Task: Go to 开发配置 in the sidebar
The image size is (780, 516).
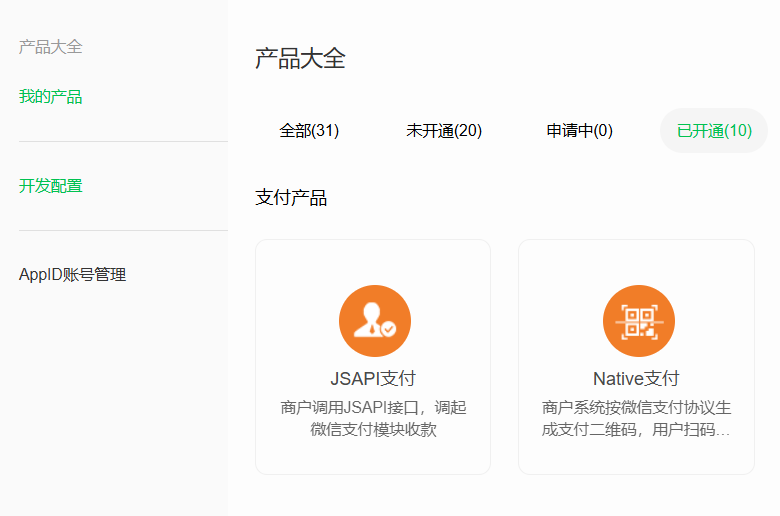Action: [x=50, y=186]
